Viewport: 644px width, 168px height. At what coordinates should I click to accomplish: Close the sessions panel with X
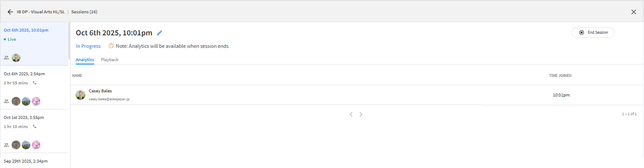click(634, 12)
